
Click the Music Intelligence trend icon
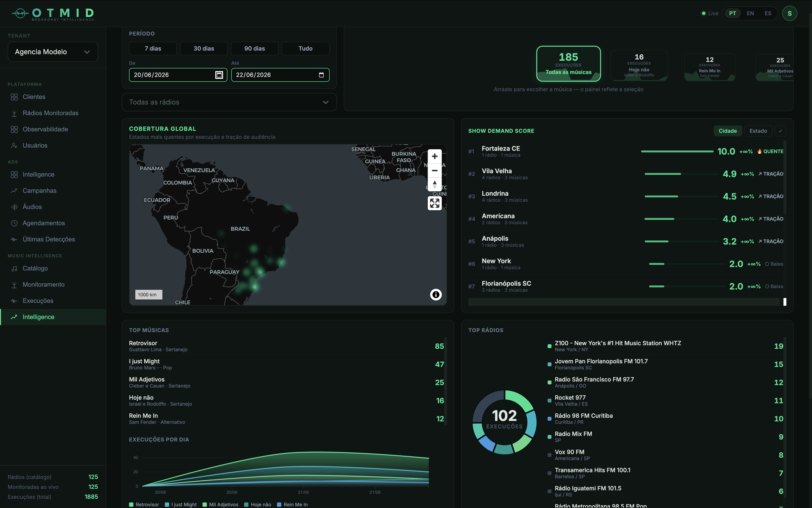14,317
